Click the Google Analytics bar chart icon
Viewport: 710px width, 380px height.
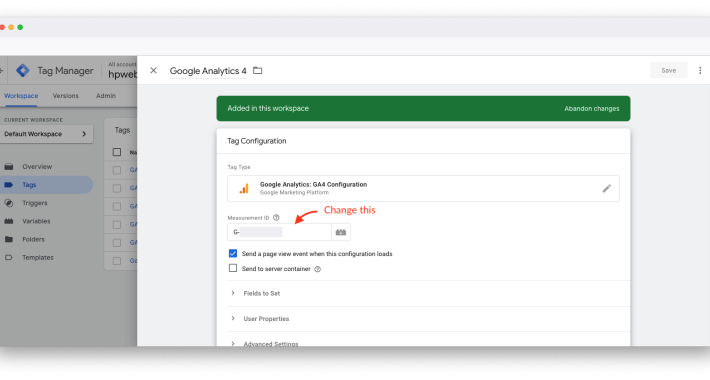tap(244, 188)
